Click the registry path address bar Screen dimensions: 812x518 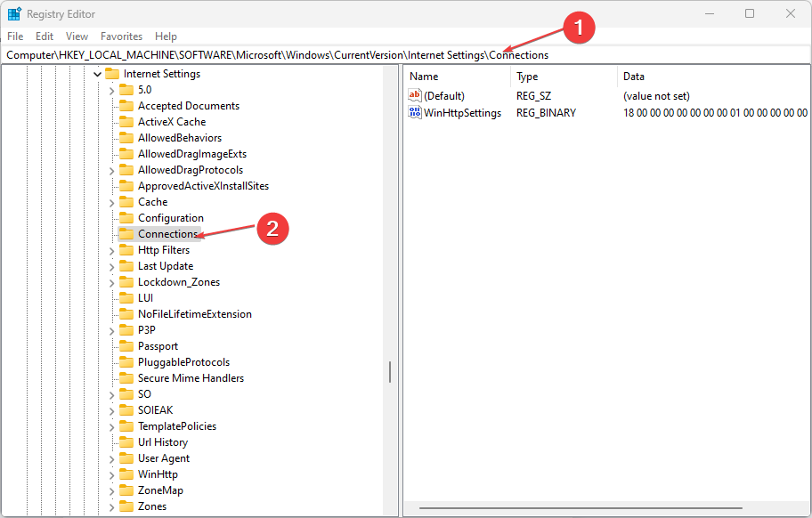(405, 55)
